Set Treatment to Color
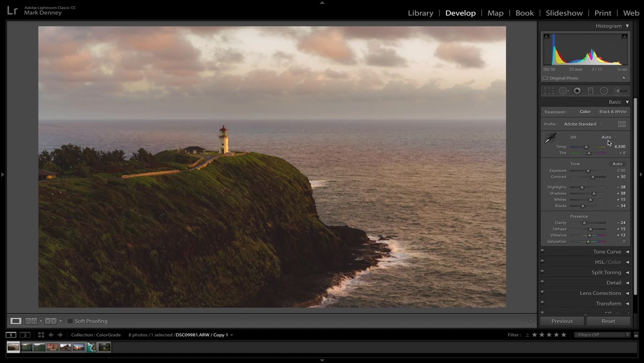 [585, 112]
